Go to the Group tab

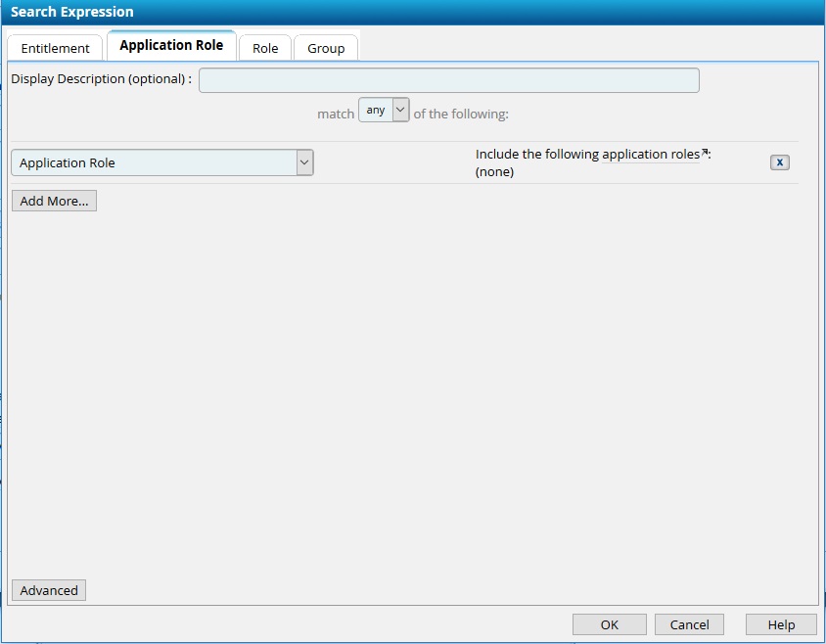[x=326, y=48]
